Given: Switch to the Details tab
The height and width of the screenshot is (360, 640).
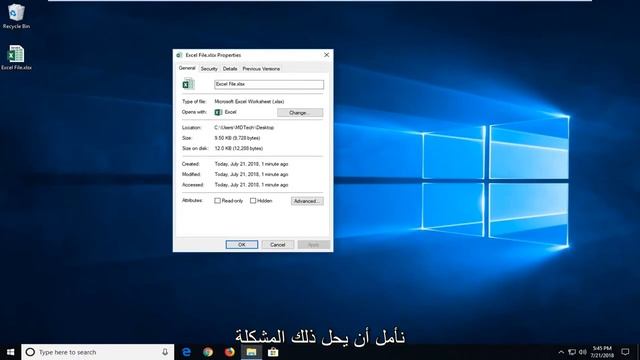Looking at the screenshot, I should (x=230, y=69).
